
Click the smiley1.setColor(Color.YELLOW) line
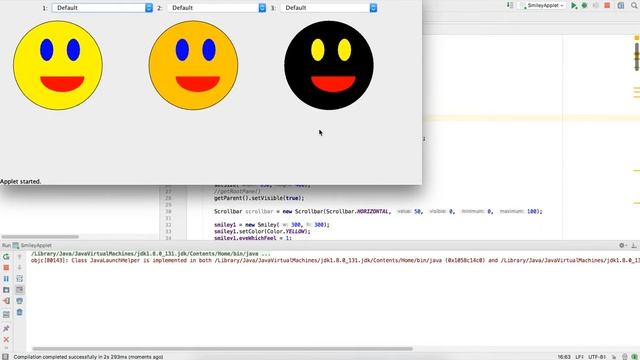click(262, 231)
